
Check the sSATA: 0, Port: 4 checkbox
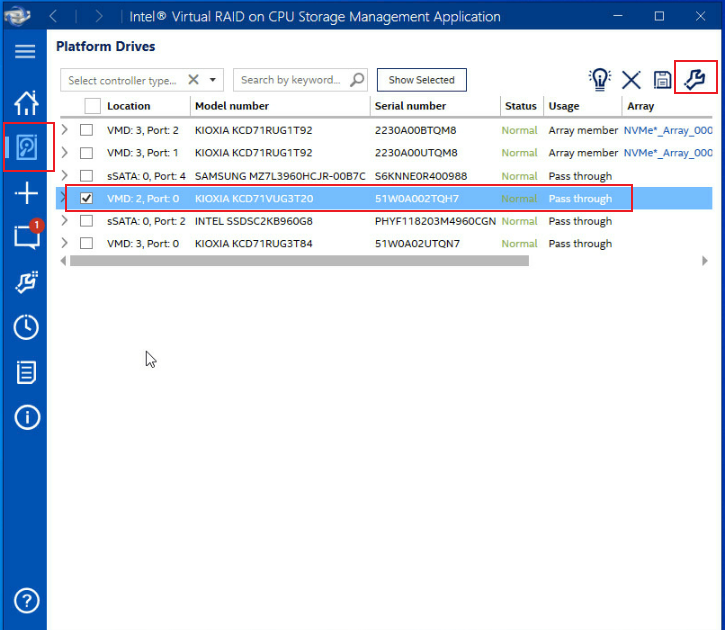(x=86, y=176)
